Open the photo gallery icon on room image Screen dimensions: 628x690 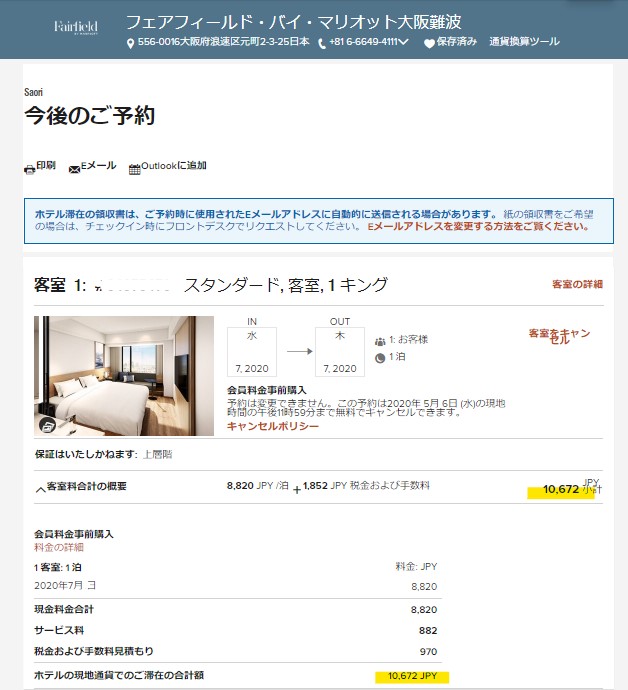pyautogui.click(x=48, y=425)
